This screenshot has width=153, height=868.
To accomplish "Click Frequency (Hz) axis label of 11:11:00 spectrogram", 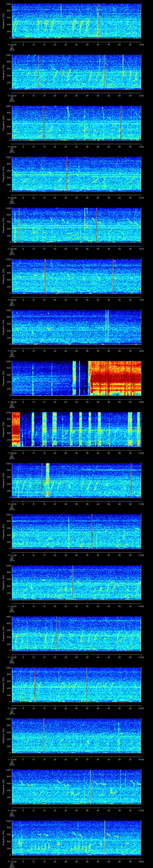I will click(3, 531).
